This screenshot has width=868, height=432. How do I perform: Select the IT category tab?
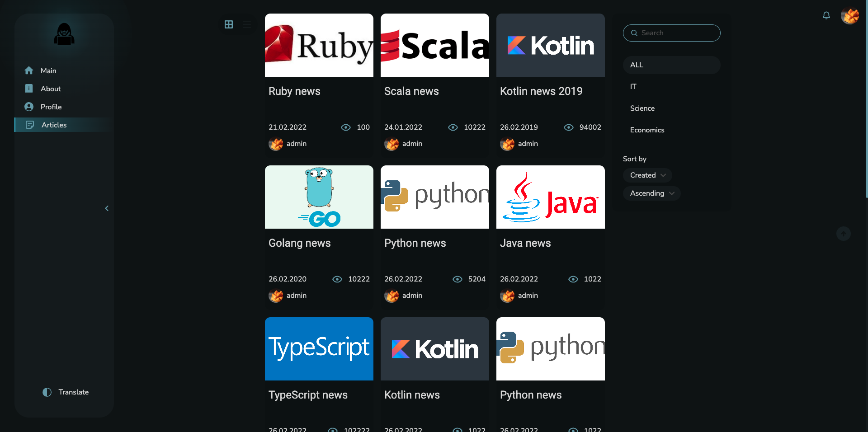pos(672,87)
